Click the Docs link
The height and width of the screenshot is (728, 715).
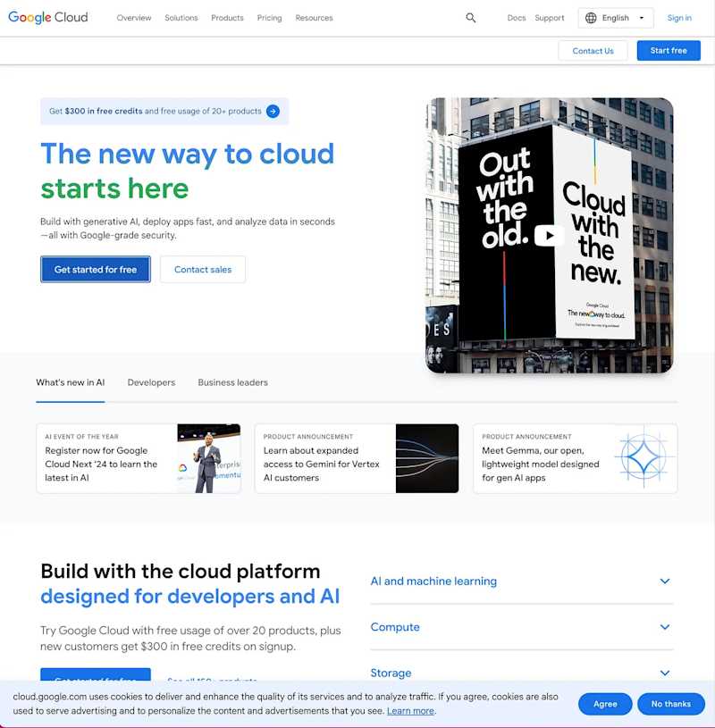[517, 18]
